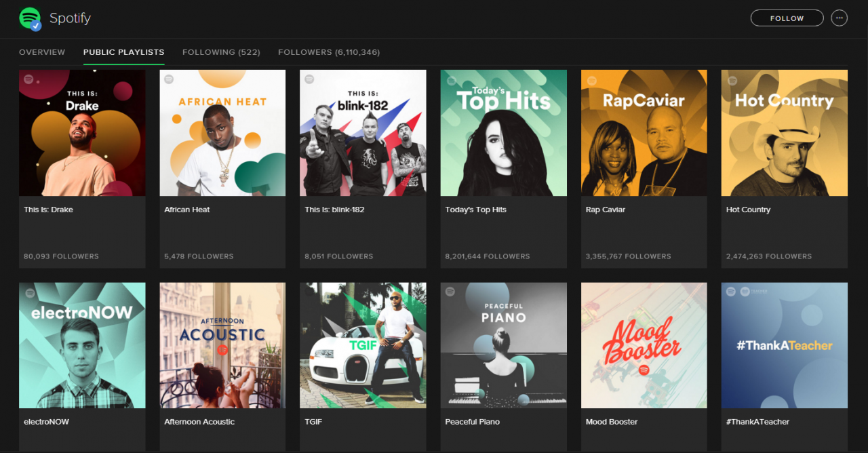Click the Peaceful Piano title link
The height and width of the screenshot is (453, 868).
click(x=472, y=422)
